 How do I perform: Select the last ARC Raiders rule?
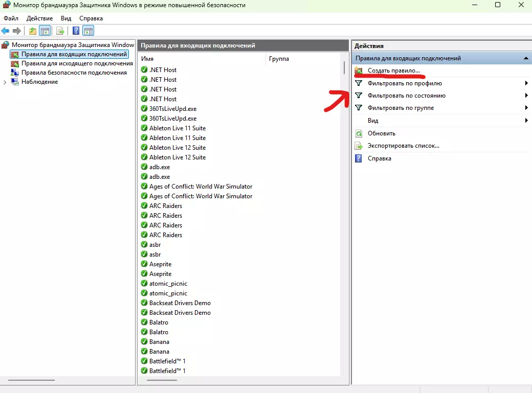[x=166, y=235]
